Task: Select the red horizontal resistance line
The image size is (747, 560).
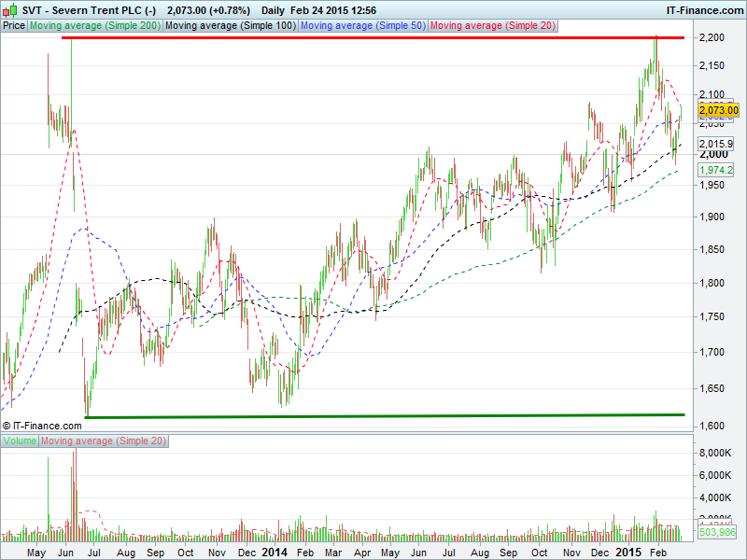Action: [x=373, y=37]
